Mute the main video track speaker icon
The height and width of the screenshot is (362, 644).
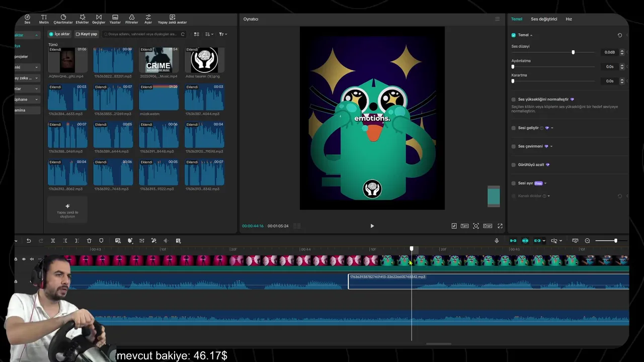click(32, 259)
